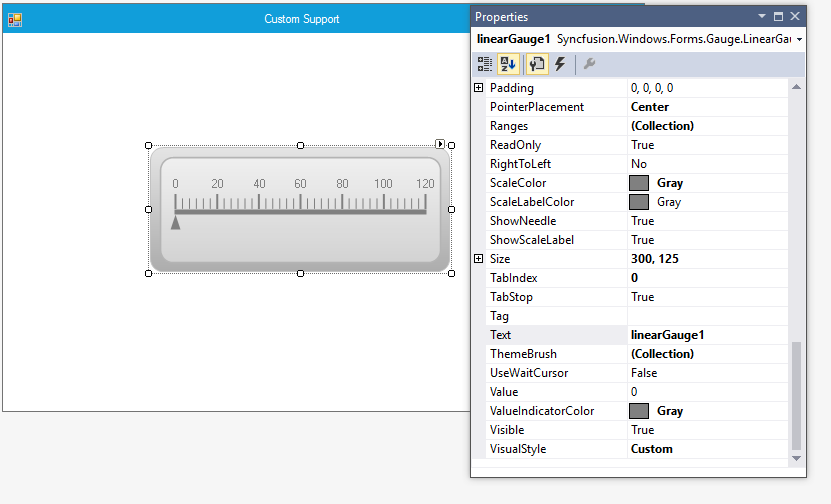This screenshot has height=504, width=831.
Task: Open Properties window options dropdown arrow
Action: (762, 16)
